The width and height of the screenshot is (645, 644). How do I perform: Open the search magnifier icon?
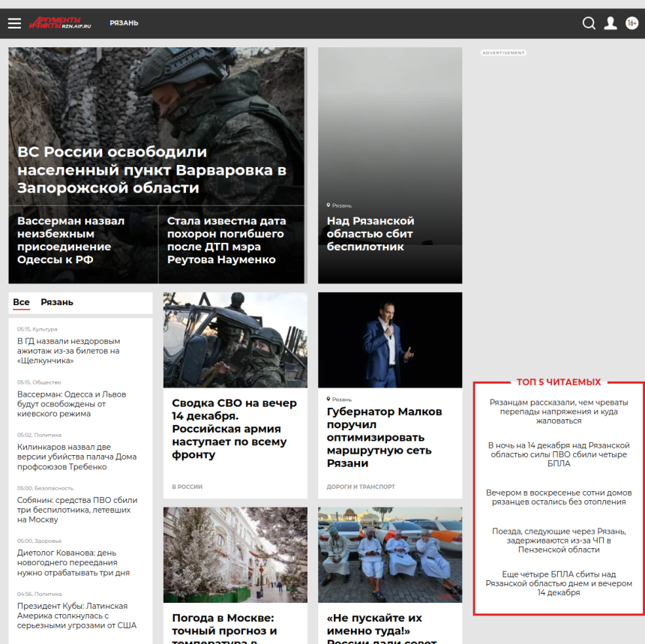point(589,23)
